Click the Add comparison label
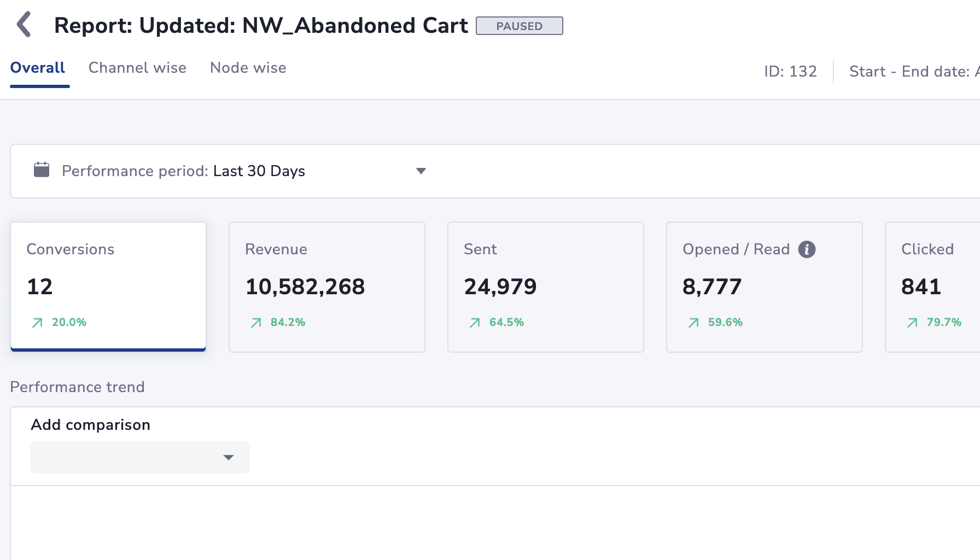This screenshot has height=560, width=980. coord(90,425)
